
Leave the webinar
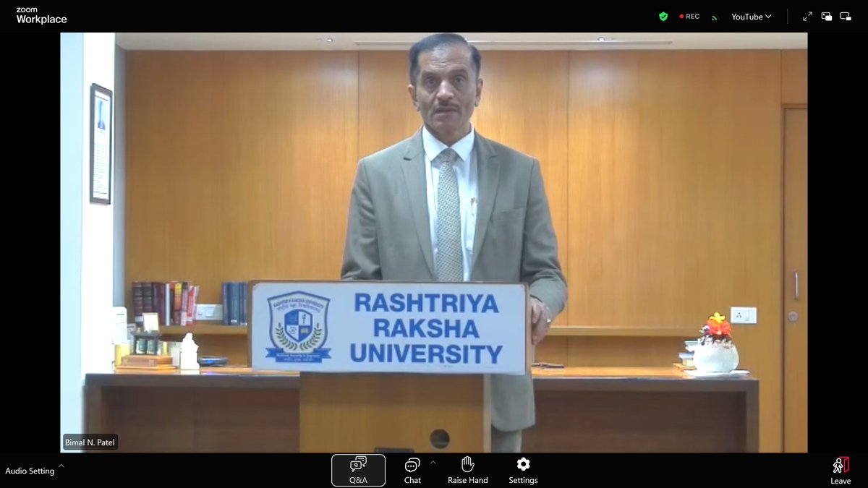click(841, 470)
